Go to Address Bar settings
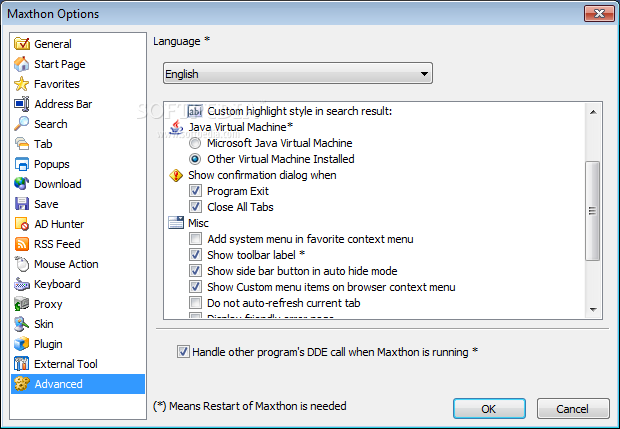 pyautogui.click(x=63, y=104)
